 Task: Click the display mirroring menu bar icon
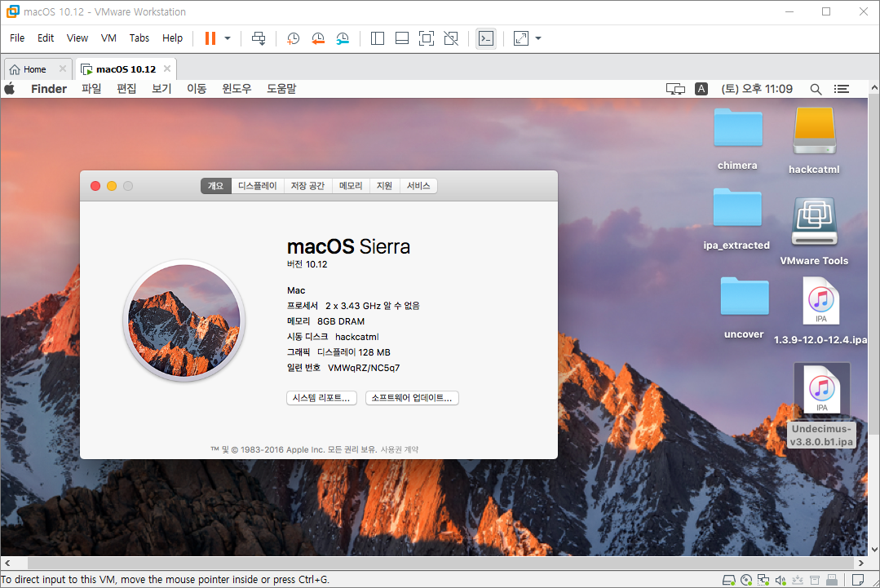(676, 89)
